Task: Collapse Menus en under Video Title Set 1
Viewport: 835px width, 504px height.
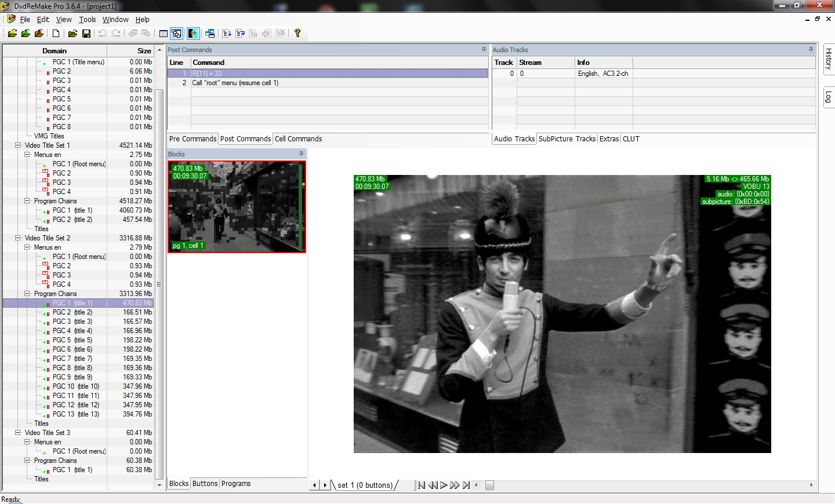Action: [27, 155]
